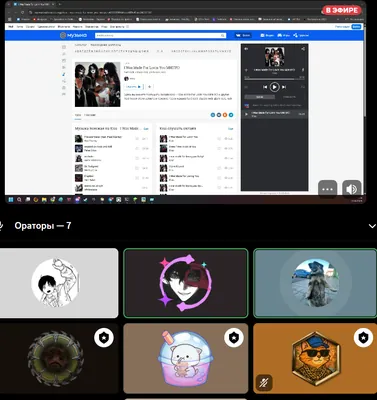Skip to next track in the player
The width and height of the screenshot is (377, 400).
click(284, 87)
